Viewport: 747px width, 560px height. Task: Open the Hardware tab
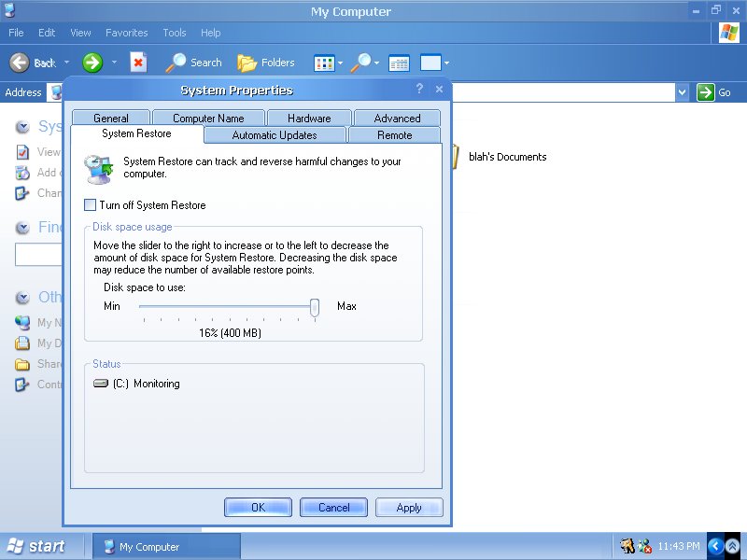(x=309, y=119)
